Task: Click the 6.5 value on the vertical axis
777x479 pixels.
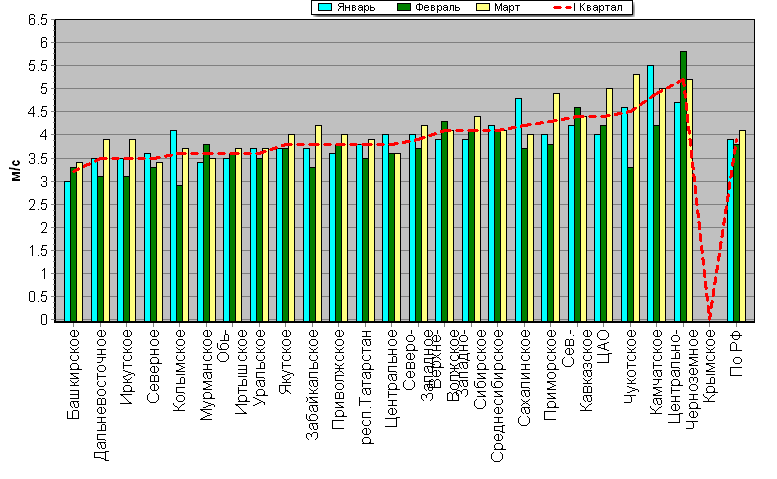Action: (x=38, y=20)
